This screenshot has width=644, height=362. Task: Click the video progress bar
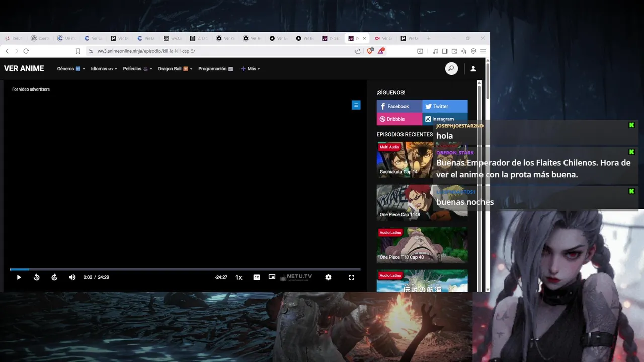tap(185, 270)
